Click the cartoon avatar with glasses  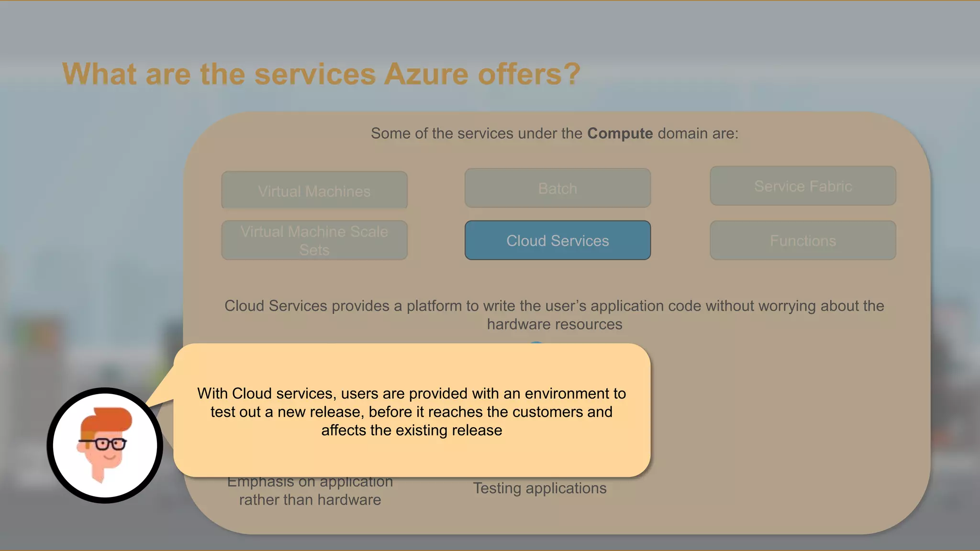click(x=105, y=445)
